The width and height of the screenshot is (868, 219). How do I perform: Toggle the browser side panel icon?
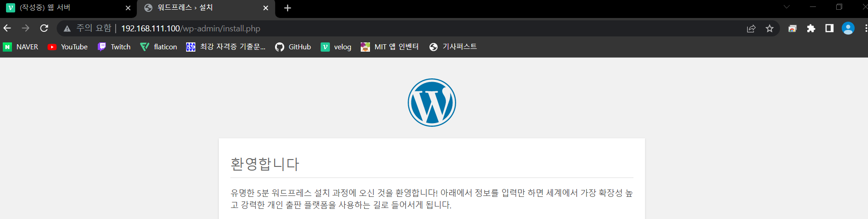point(829,29)
